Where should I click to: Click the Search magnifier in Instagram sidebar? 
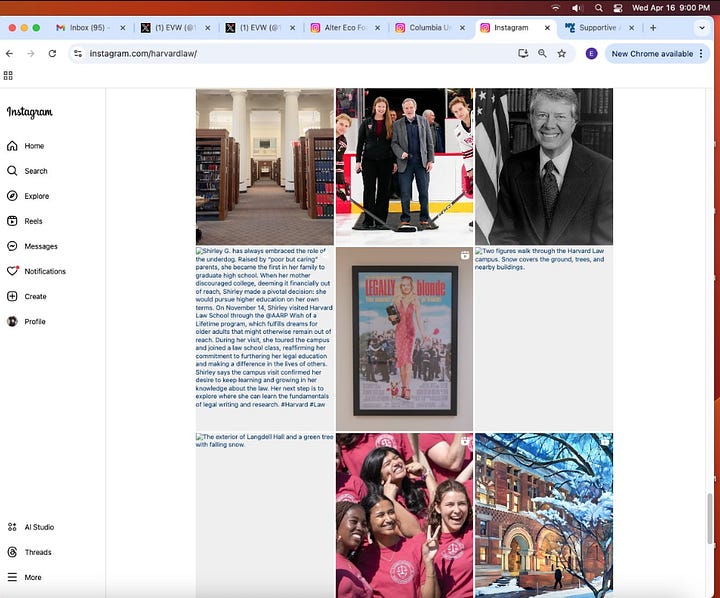[12, 171]
